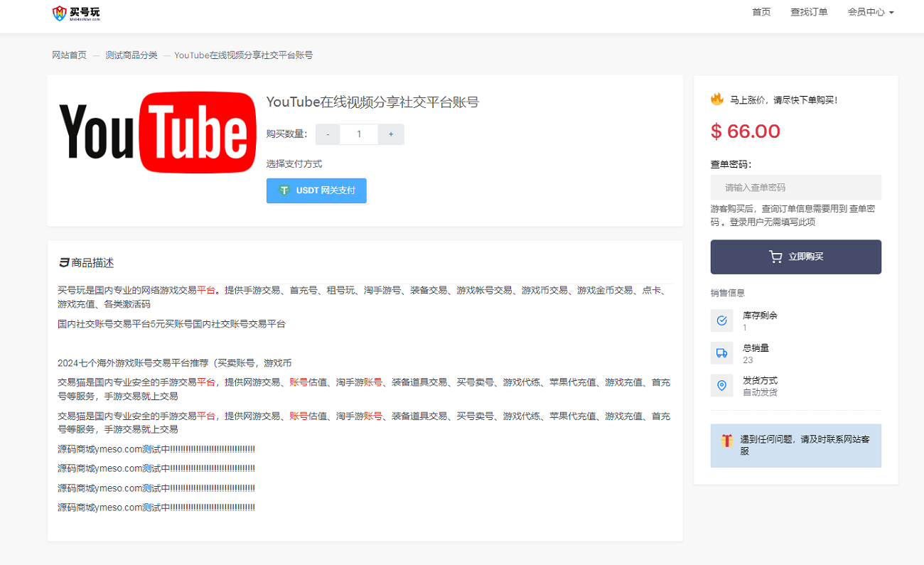The height and width of the screenshot is (565, 924).
Task: Open 查找订单 in the top navigation
Action: [809, 12]
